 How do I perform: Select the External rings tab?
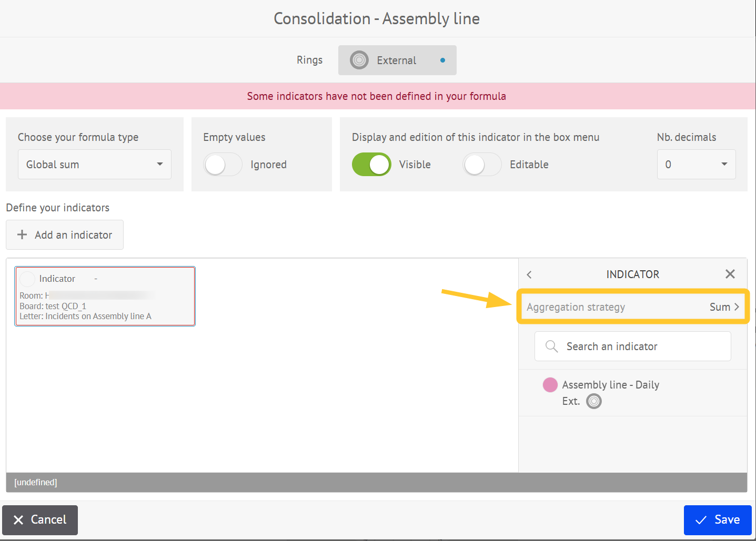(x=397, y=60)
